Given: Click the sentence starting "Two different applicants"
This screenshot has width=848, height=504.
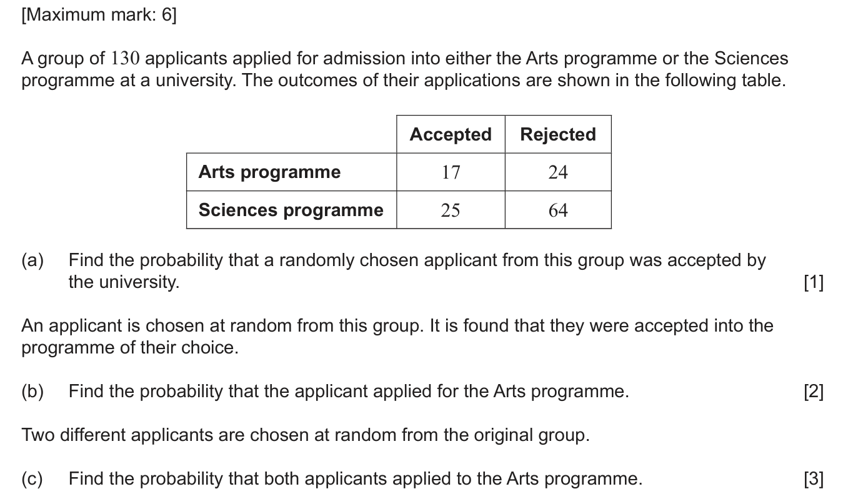Looking at the screenshot, I should 306,435.
